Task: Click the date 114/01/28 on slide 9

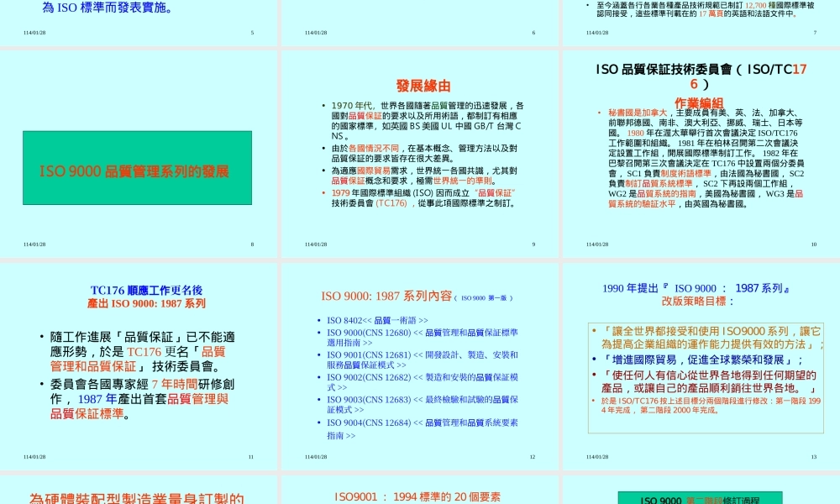Action: coord(316,244)
